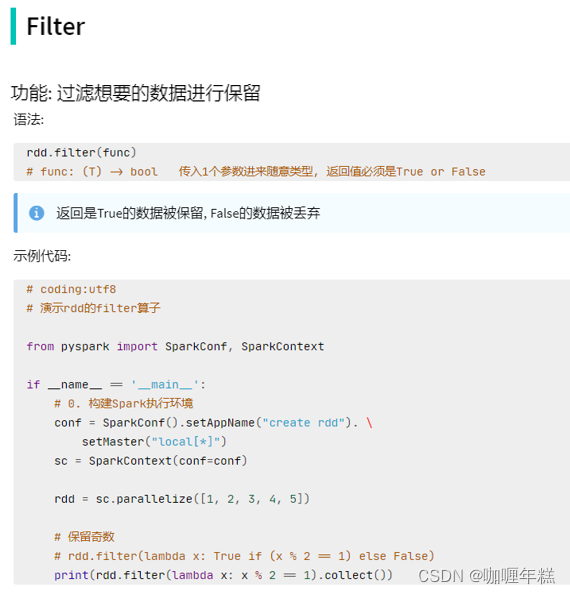Click the blue info icon in the callout
Image resolution: width=570 pixels, height=594 pixels.
(x=36, y=213)
